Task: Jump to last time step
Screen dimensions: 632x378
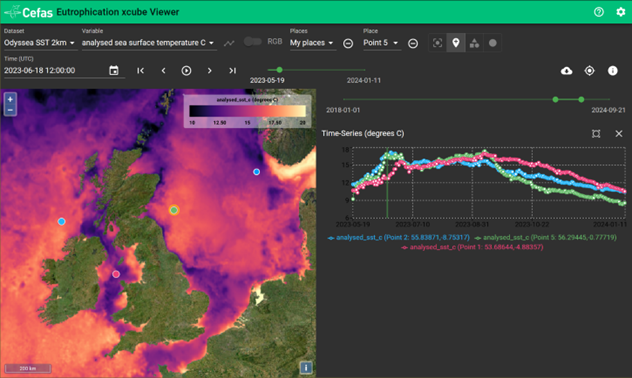Action: [232, 71]
